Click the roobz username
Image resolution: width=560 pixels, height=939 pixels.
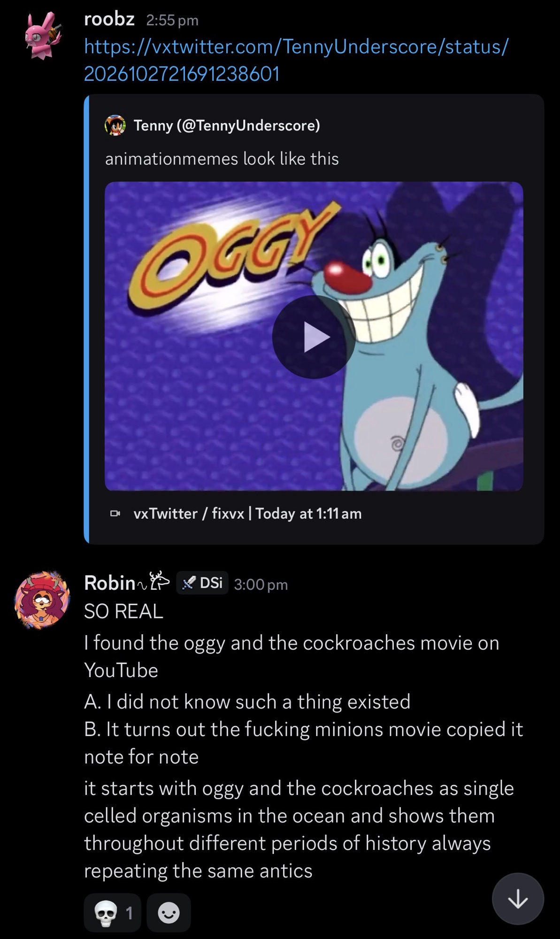point(109,19)
